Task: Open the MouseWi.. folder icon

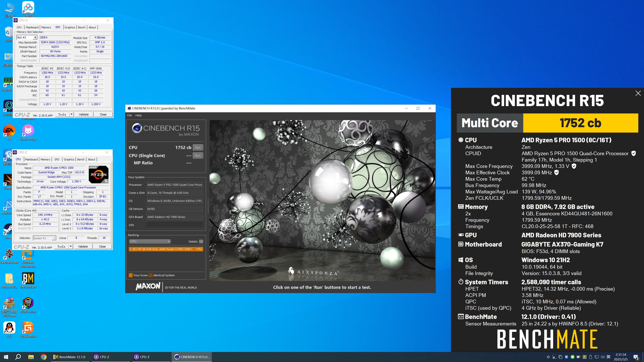Action: [9, 280]
